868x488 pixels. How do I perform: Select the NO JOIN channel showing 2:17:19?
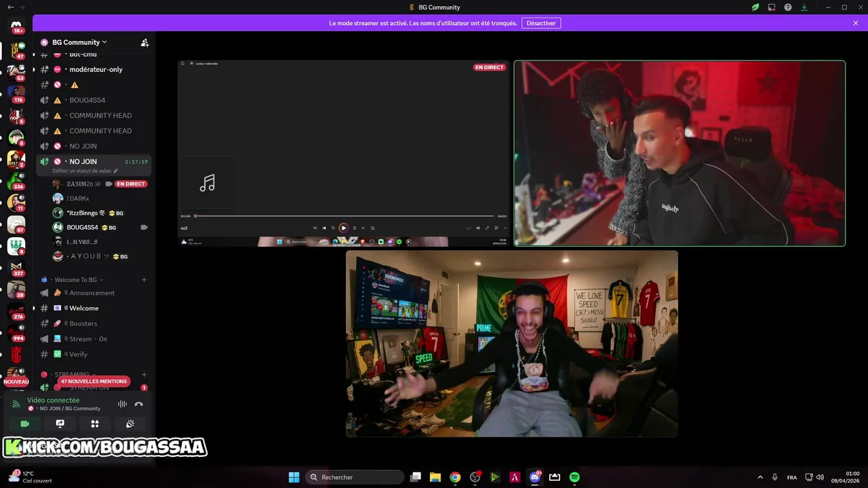tap(94, 161)
